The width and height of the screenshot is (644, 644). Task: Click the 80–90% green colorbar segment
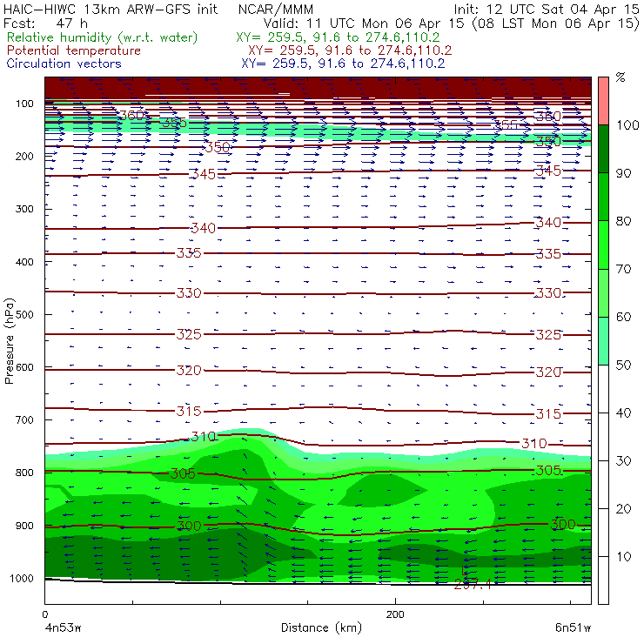coord(603,197)
